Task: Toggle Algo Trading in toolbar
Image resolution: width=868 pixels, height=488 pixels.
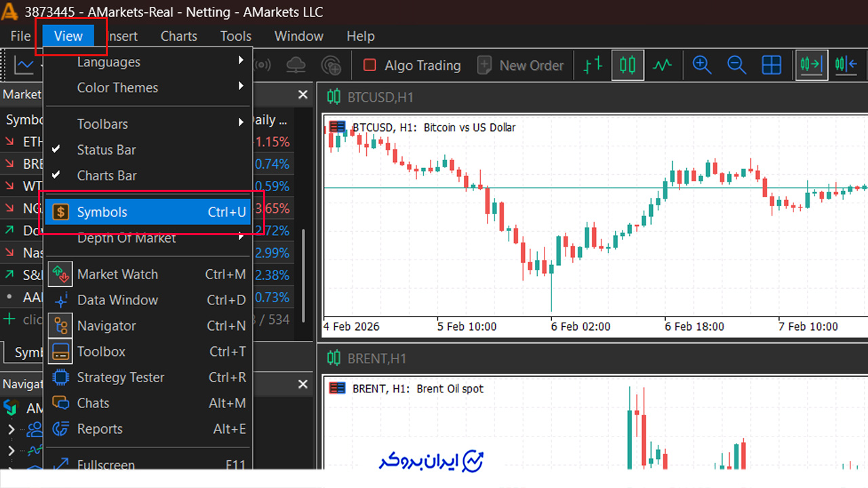Action: (412, 65)
